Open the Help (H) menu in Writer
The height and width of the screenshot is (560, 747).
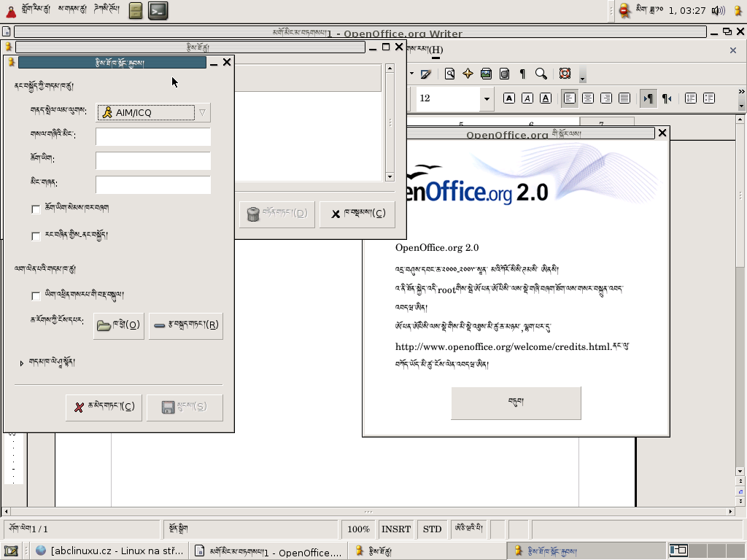425,50
